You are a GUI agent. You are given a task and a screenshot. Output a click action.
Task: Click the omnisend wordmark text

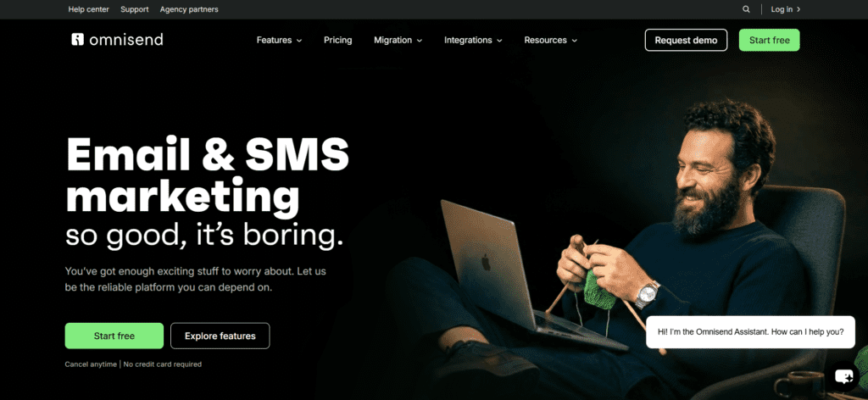click(125, 40)
